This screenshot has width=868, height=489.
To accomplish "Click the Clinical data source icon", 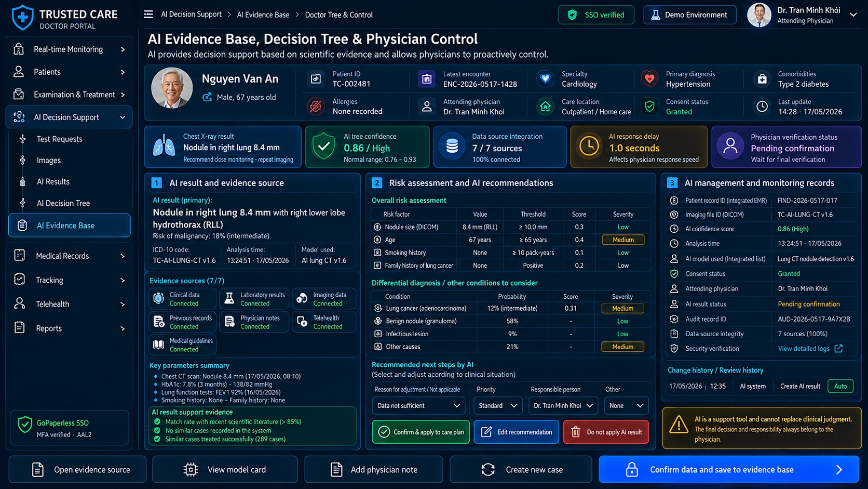I will [x=159, y=298].
